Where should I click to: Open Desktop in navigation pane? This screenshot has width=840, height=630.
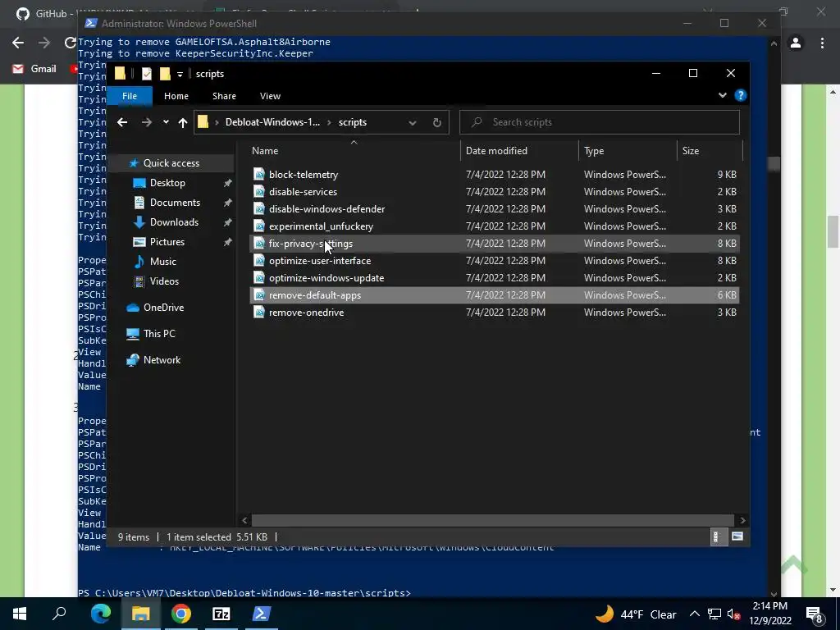coord(167,183)
